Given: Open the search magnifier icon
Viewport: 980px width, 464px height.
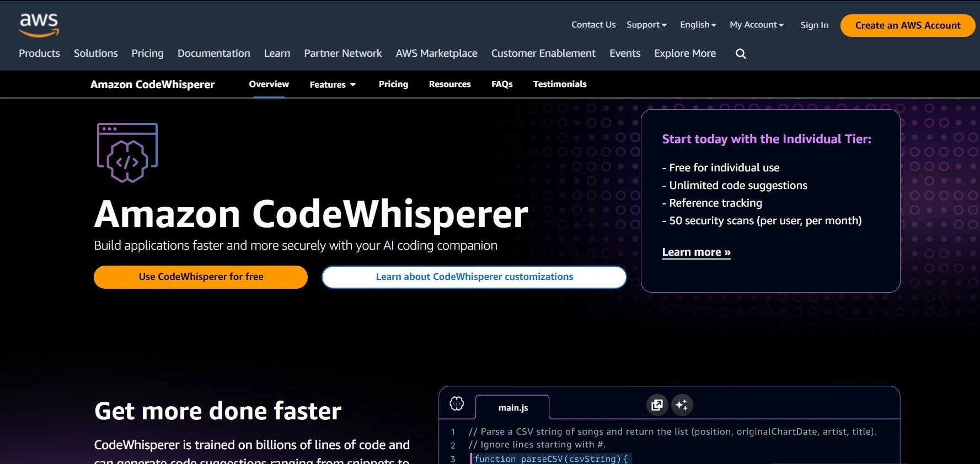Looking at the screenshot, I should pyautogui.click(x=741, y=53).
